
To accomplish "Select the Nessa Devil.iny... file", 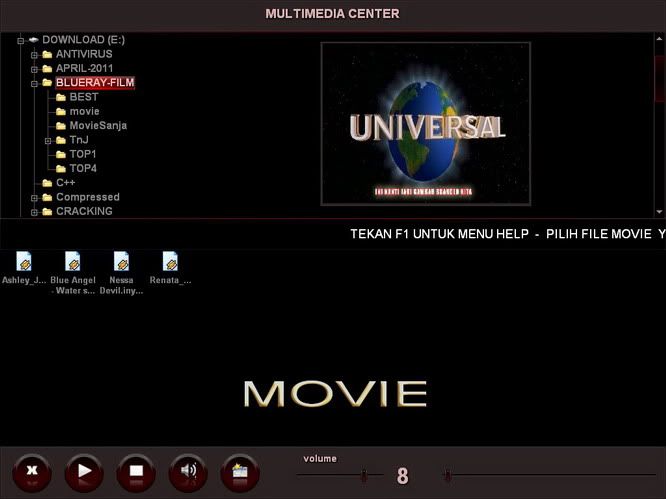I will (x=121, y=273).
